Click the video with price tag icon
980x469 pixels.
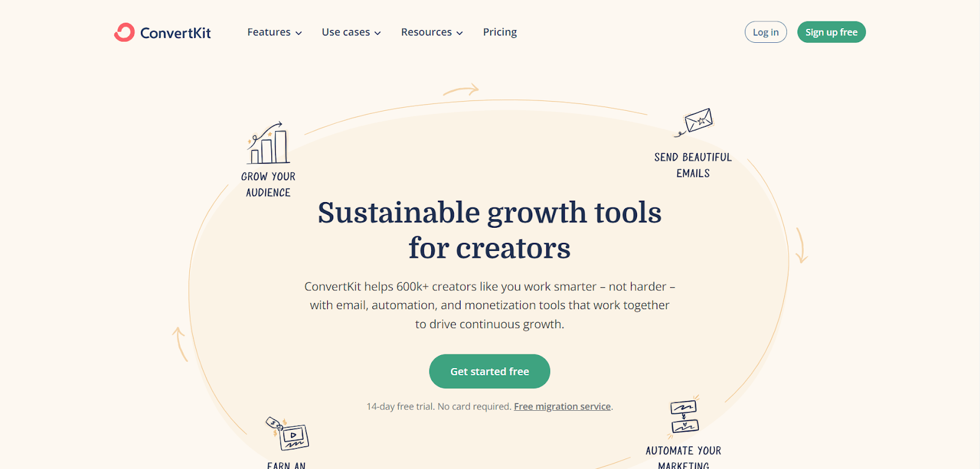287,433
